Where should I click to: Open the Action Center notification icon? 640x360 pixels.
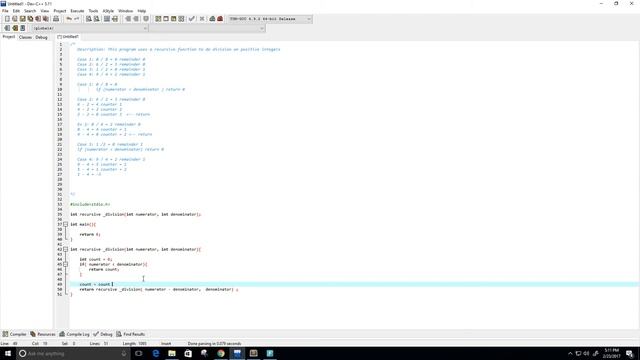630,353
